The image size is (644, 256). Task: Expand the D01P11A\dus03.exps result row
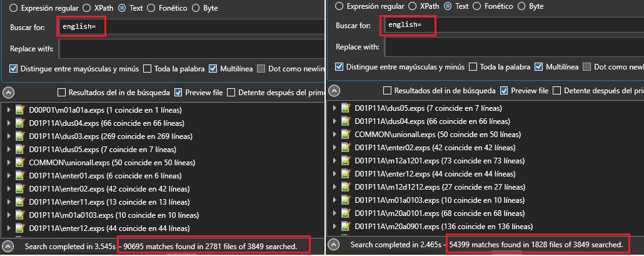pos(8,136)
